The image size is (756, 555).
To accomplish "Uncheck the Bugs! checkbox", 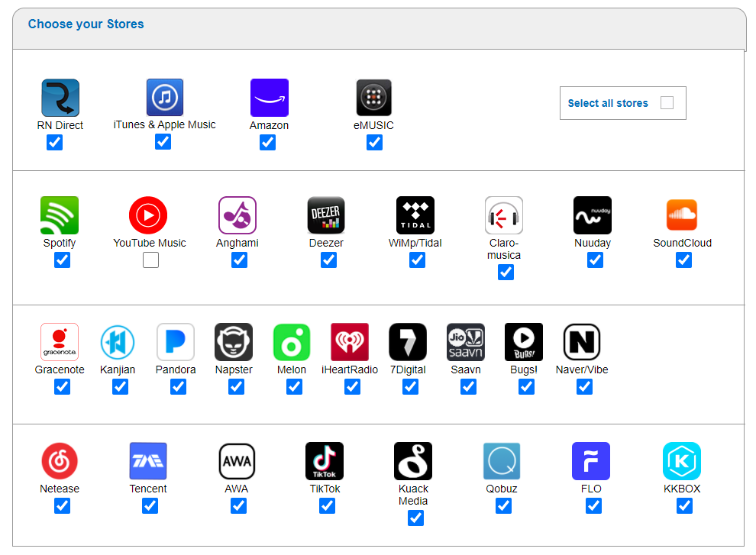I will click(526, 387).
